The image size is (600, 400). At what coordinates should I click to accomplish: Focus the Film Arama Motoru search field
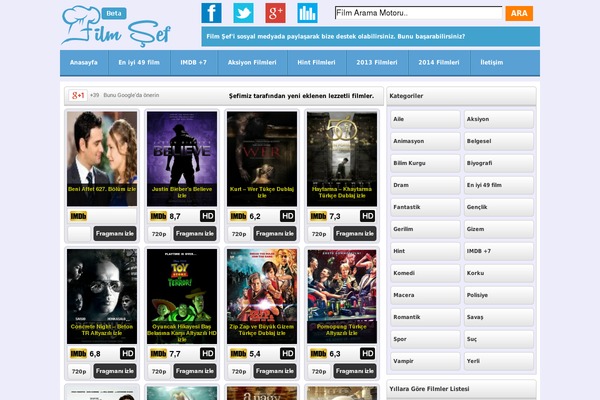coord(418,13)
